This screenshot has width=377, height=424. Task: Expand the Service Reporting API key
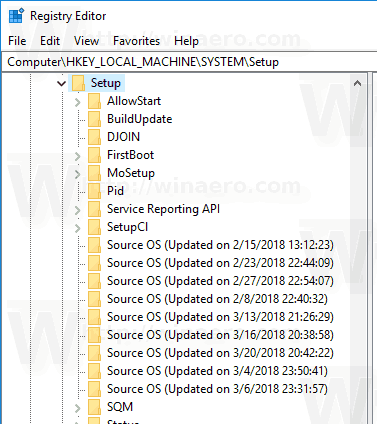point(77,210)
